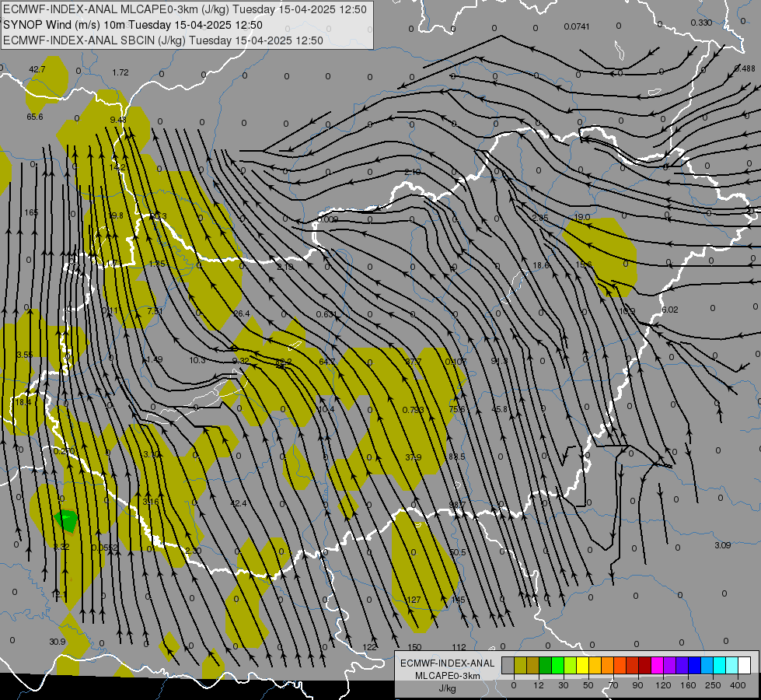
Task: Click the map value 18.6
Action: click(541, 265)
